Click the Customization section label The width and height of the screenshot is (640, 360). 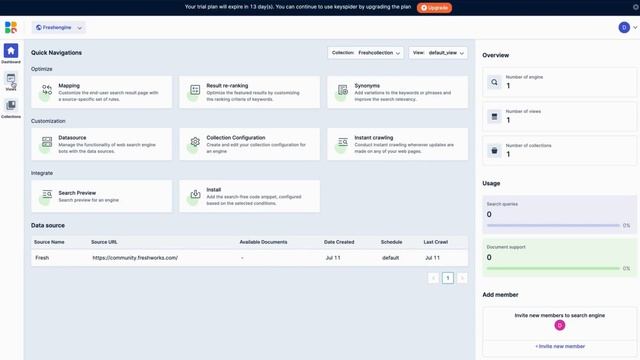point(48,121)
